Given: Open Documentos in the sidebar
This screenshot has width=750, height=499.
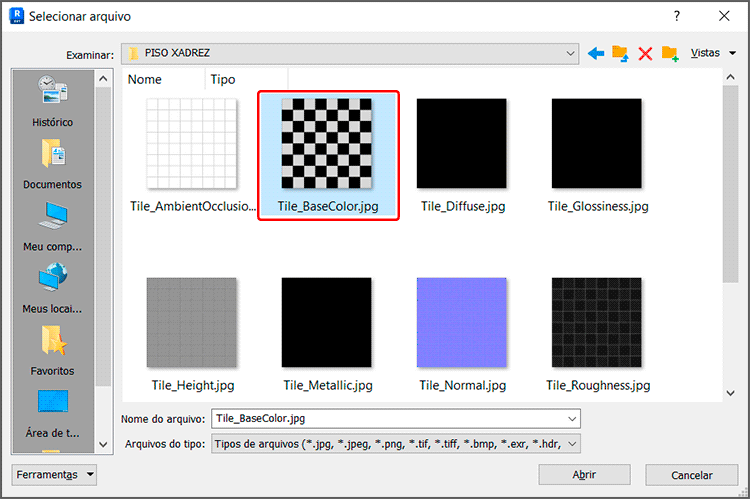Looking at the screenshot, I should pyautogui.click(x=53, y=162).
